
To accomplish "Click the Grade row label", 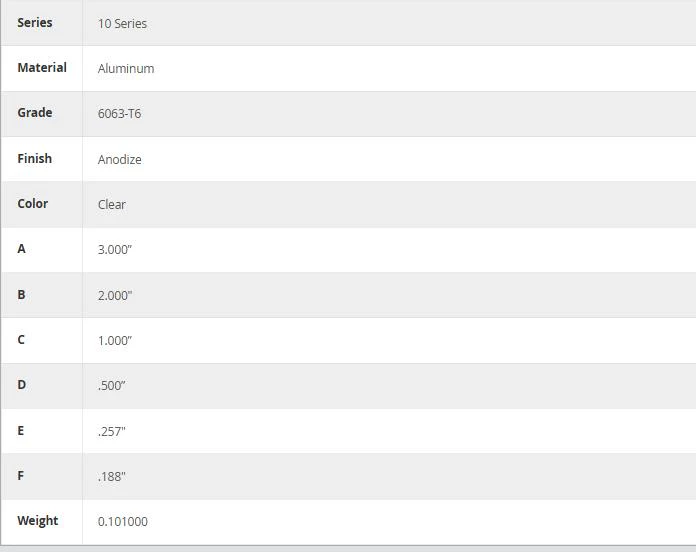I will click(35, 113).
